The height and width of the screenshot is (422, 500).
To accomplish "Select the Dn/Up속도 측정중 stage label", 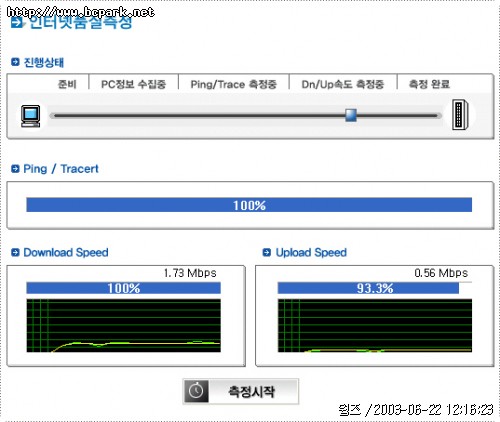I will click(343, 84).
